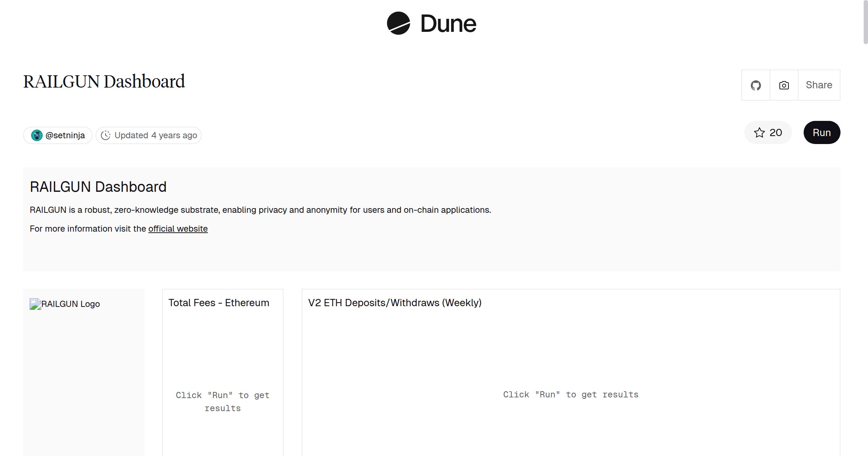Click the Run button to execute queries
Viewport: 868px width, 456px height.
pos(821,132)
